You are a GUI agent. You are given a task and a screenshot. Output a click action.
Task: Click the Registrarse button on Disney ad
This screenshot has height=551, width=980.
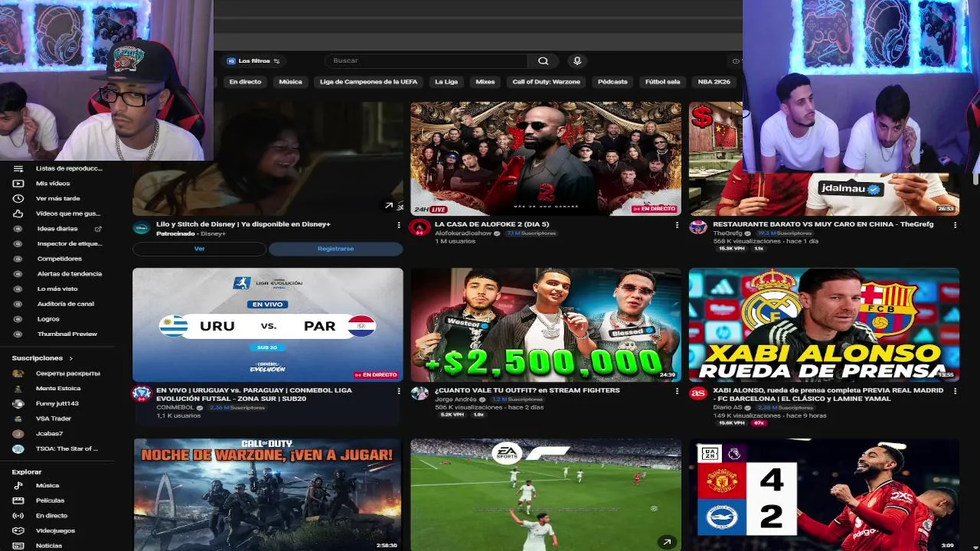(335, 249)
